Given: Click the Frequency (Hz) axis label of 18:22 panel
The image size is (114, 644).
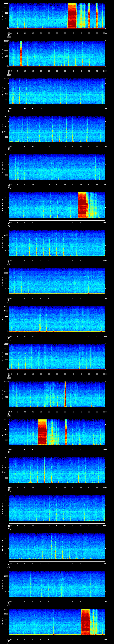Looking at the screenshot, I should tap(3, 16).
